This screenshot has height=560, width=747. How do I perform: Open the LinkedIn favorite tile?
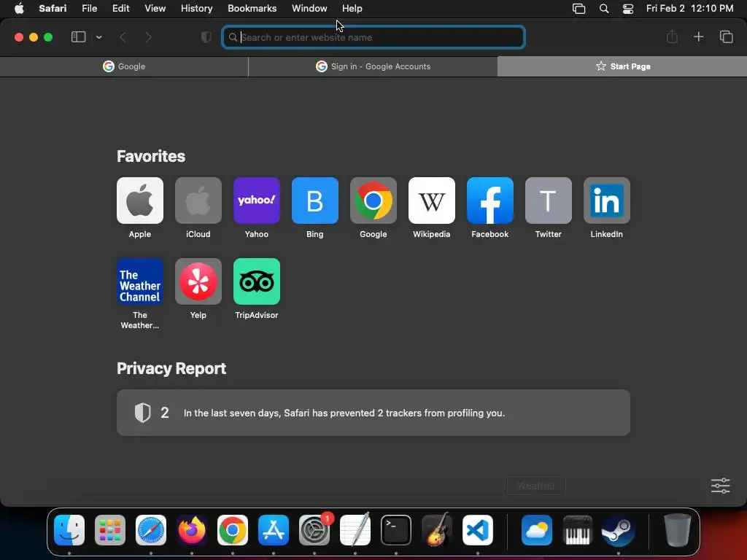pos(606,201)
